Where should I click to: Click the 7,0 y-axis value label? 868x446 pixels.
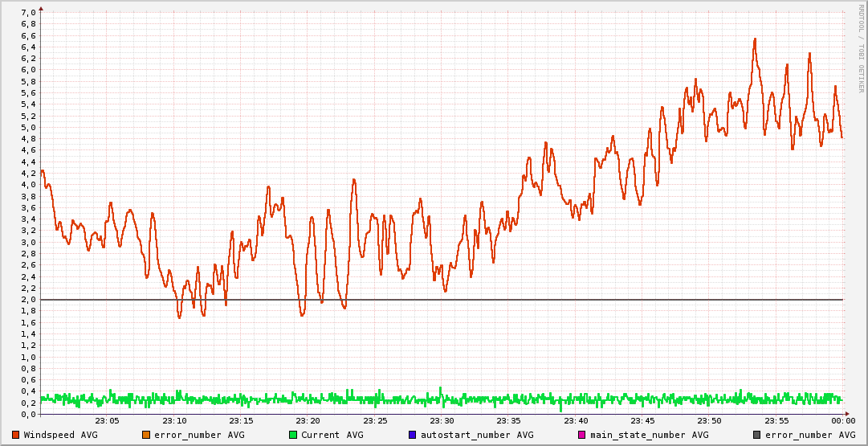tap(28, 13)
